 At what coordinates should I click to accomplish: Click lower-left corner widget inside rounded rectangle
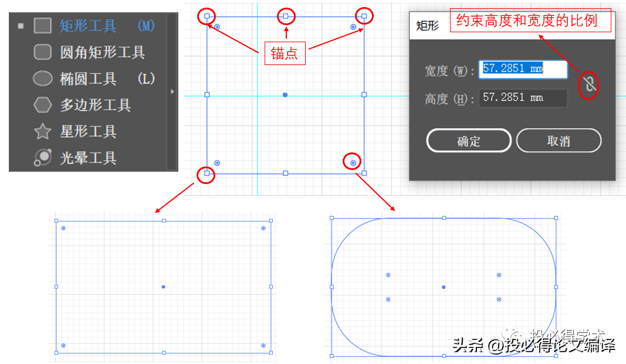pyautogui.click(x=388, y=300)
